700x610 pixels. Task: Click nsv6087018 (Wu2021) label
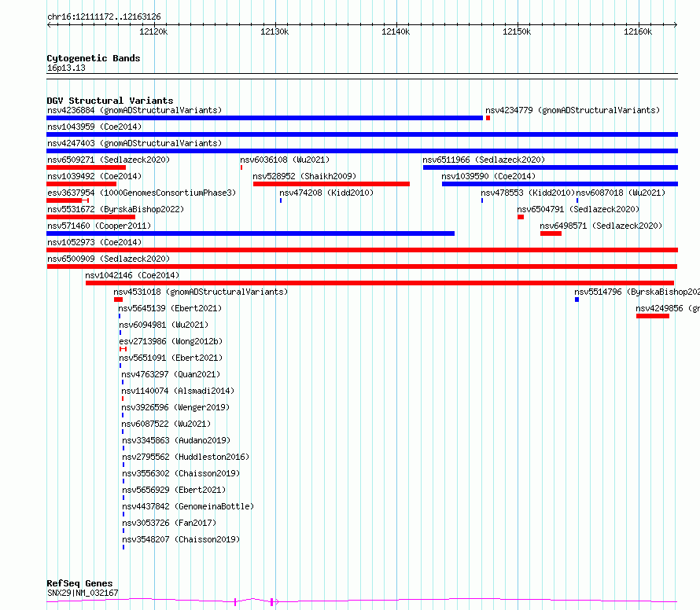[621, 193]
